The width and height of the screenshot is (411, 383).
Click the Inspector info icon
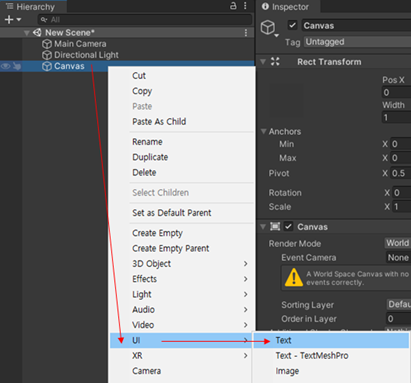tap(265, 7)
